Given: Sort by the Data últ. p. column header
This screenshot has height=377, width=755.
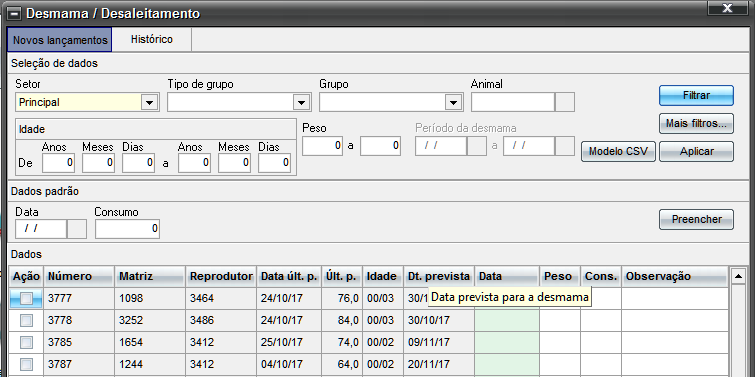Looking at the screenshot, I should click(x=289, y=276).
